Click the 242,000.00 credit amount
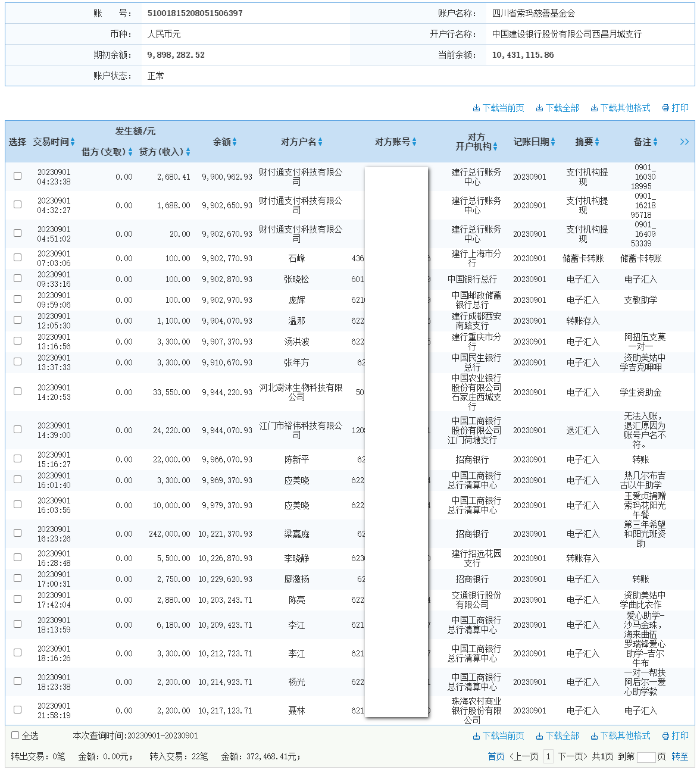 pyautogui.click(x=170, y=534)
